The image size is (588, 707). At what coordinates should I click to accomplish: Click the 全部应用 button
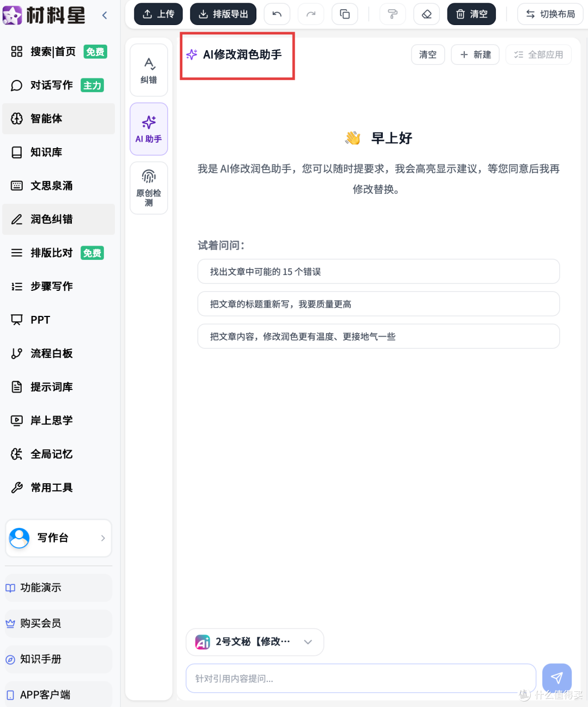538,54
